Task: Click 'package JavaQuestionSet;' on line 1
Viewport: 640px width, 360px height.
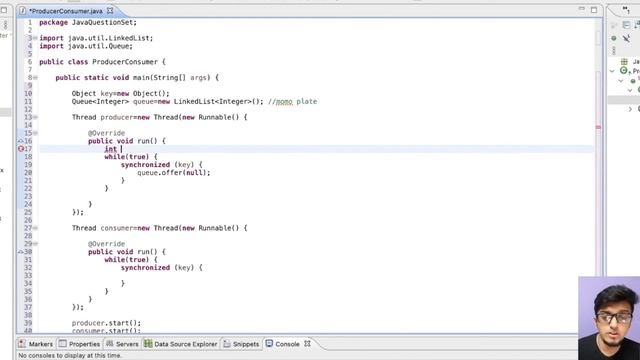Action: [88, 22]
